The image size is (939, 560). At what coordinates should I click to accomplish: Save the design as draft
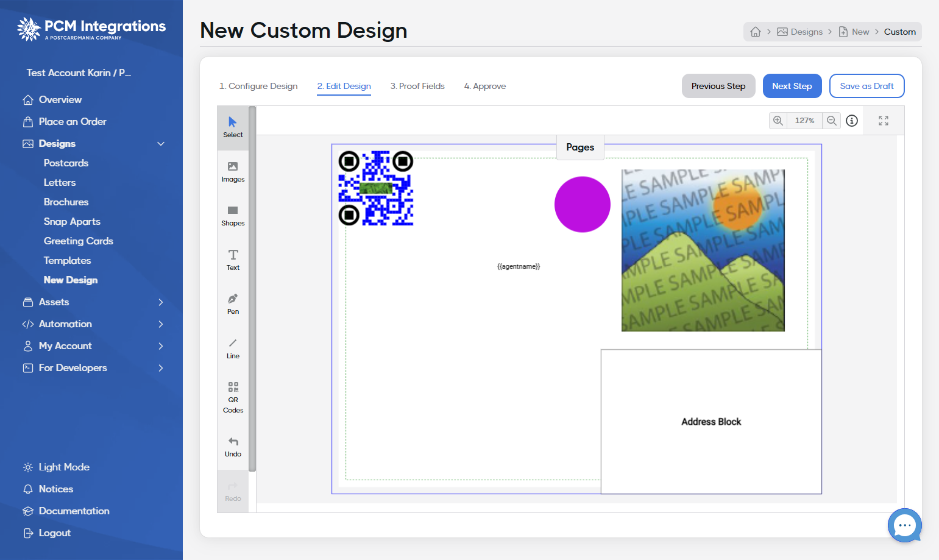[866, 86]
